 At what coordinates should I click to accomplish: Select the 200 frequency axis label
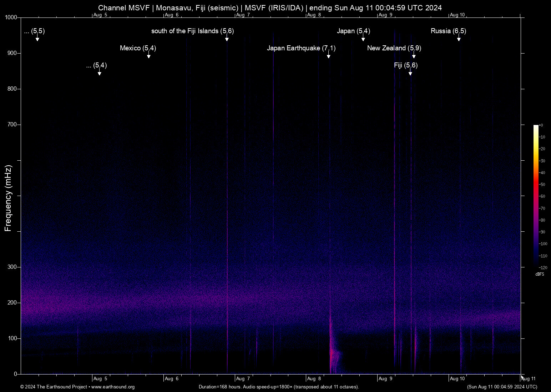(x=12, y=303)
